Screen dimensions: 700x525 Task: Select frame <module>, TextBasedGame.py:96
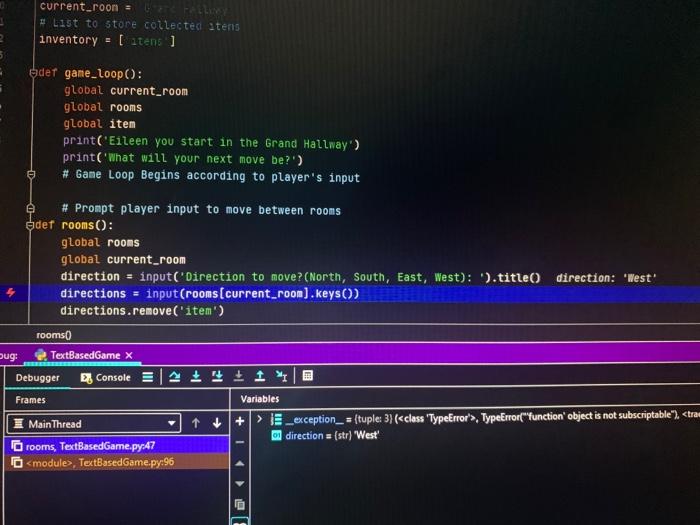point(117,462)
